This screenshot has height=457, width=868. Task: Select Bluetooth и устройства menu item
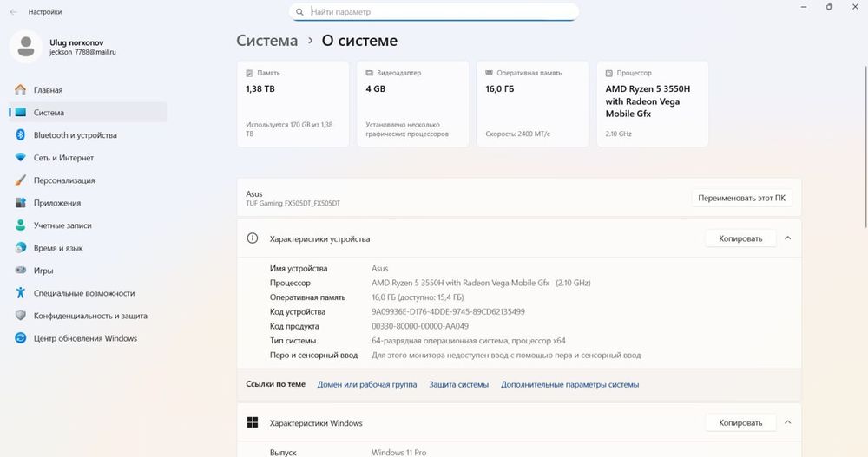(x=88, y=135)
